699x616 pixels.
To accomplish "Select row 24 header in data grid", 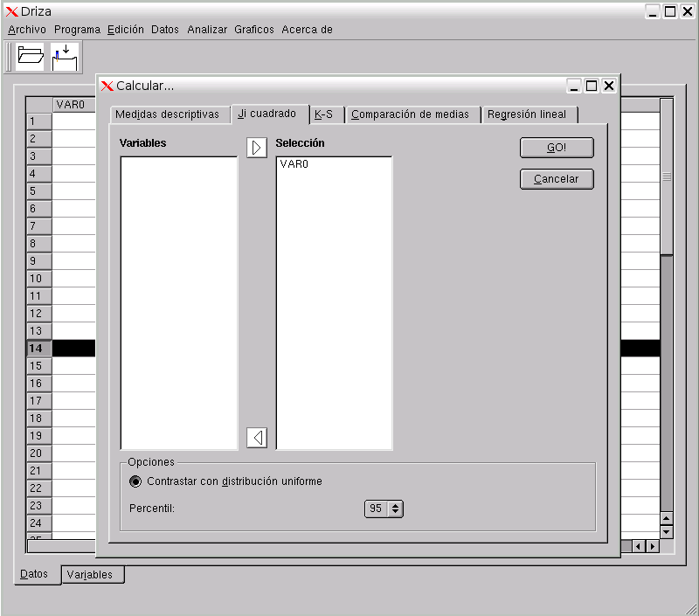I will pyautogui.click(x=39, y=523).
